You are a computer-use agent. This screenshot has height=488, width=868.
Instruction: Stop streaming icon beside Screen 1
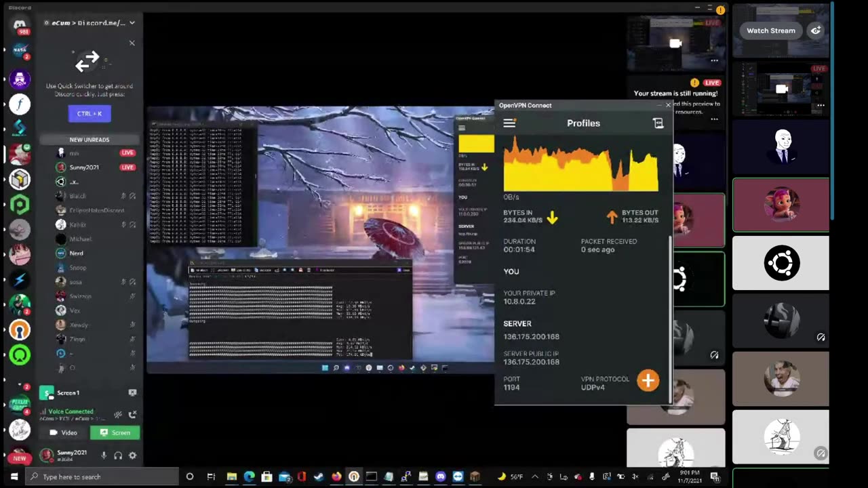pyautogui.click(x=132, y=392)
